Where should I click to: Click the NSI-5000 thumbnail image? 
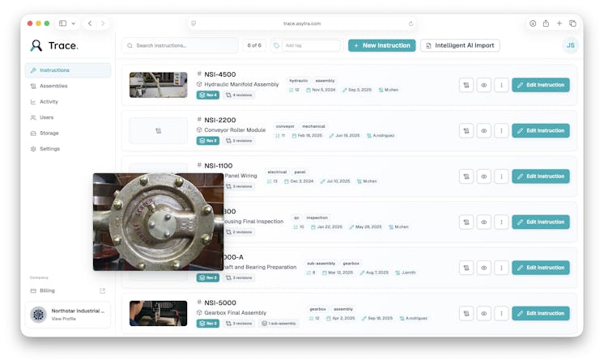pos(159,314)
